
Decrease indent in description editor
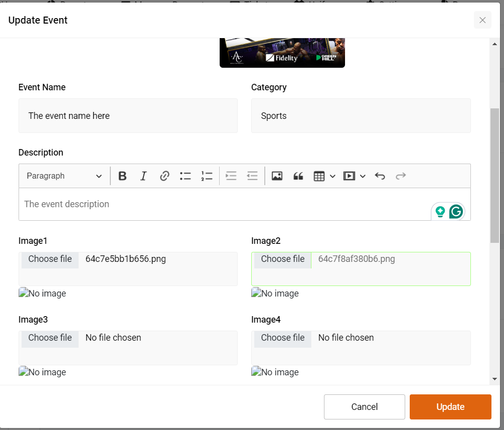click(252, 176)
